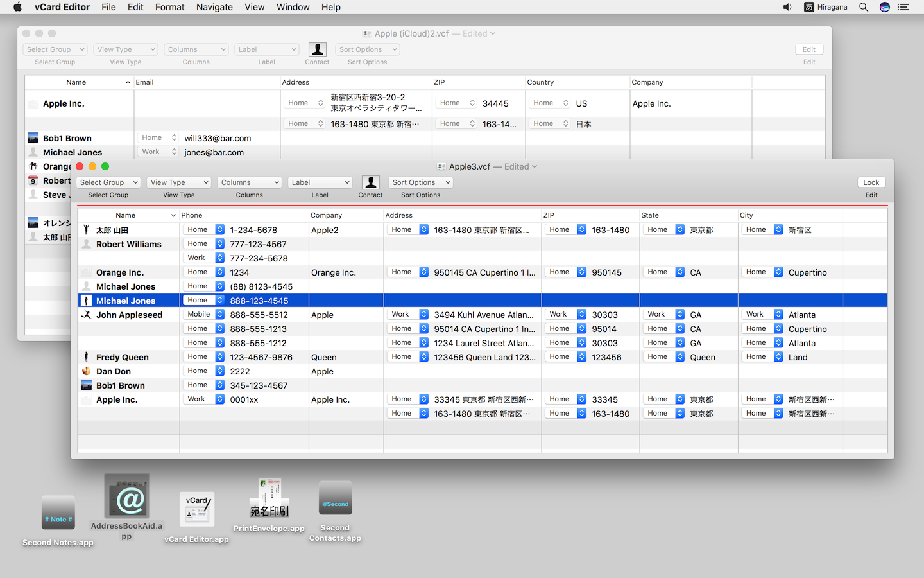Click the Spotlight search icon in menu bar
This screenshot has width=924, height=578.
tap(864, 7)
